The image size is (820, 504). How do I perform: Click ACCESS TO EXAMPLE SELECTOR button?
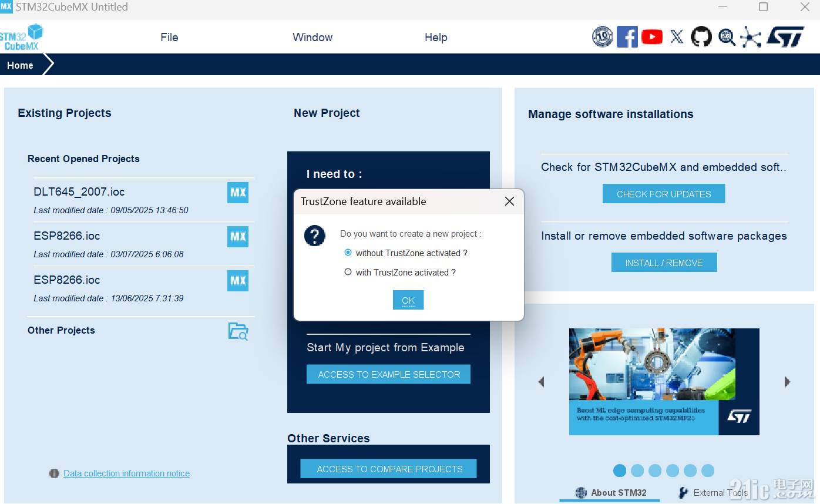(388, 374)
